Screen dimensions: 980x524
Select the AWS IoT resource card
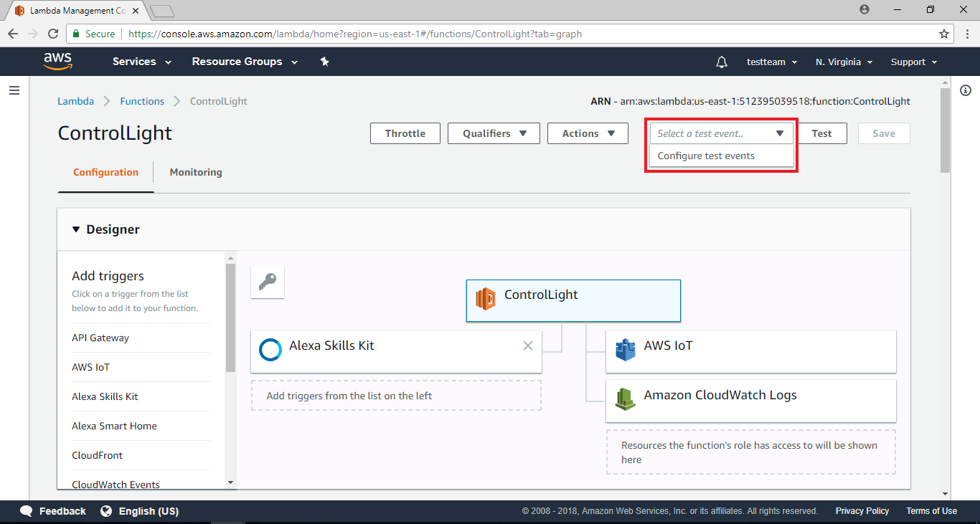[751, 351]
